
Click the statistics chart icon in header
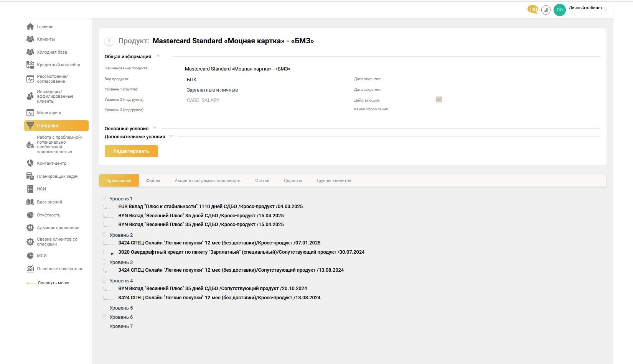coord(546,10)
